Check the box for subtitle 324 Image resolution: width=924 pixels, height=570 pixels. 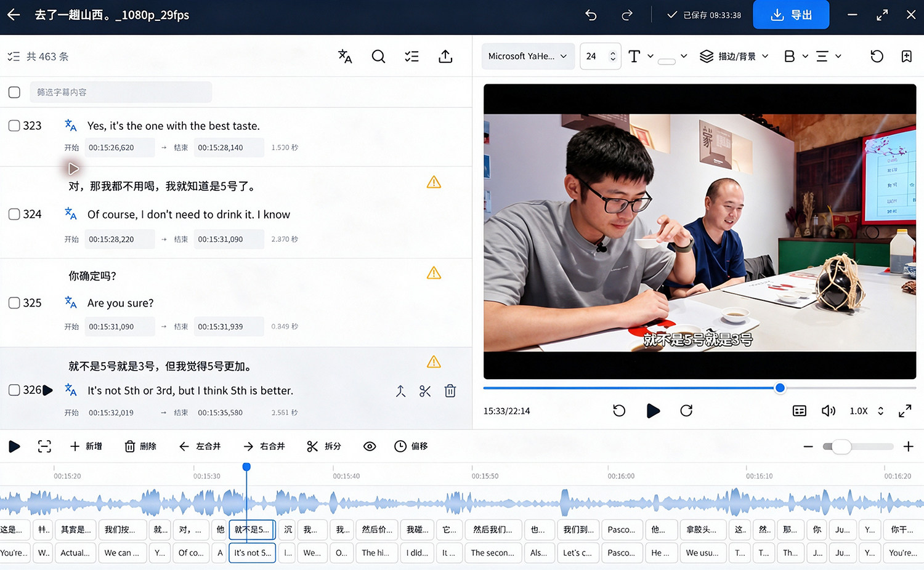(x=14, y=214)
